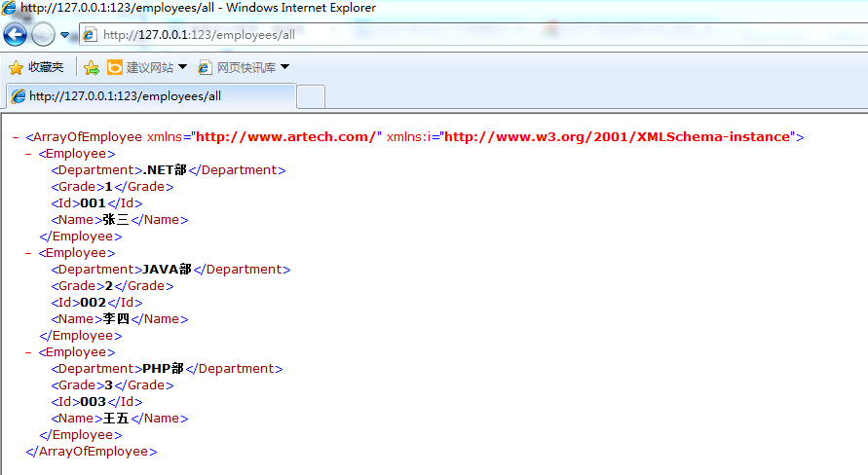Click the Grade value 2
Viewport: 868px width, 475px height.
[108, 286]
